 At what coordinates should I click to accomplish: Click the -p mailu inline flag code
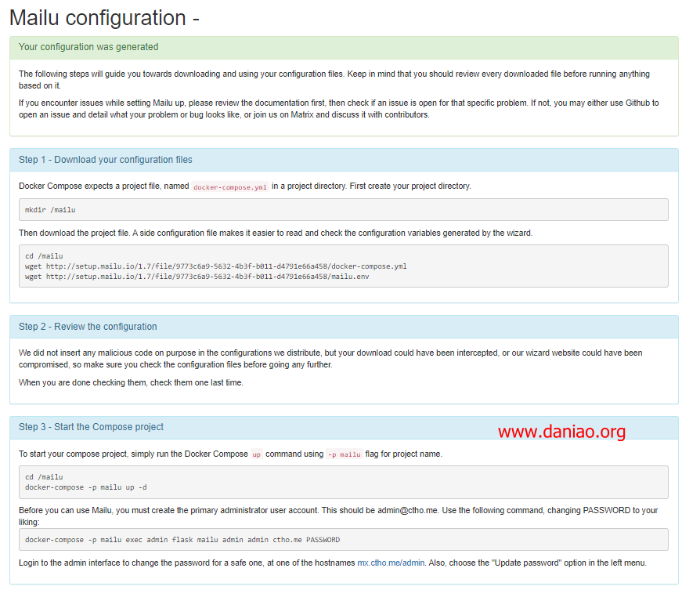pyautogui.click(x=345, y=454)
